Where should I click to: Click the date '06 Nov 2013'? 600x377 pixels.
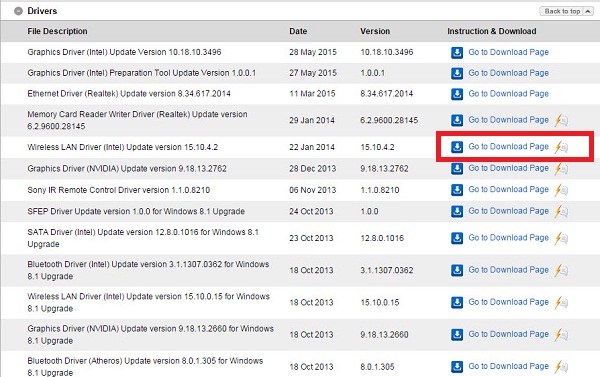313,190
